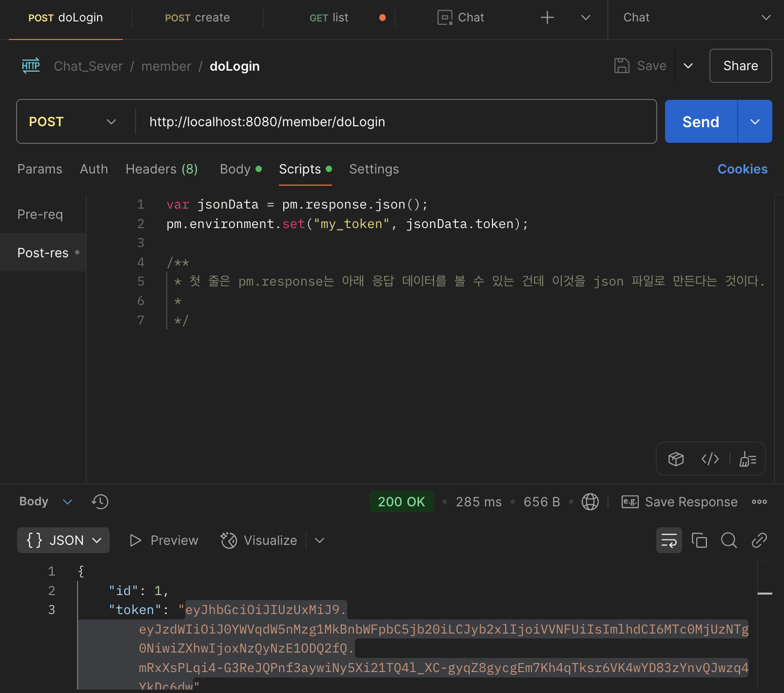This screenshot has width=784, height=693.
Task: Expand the Save options chevron
Action: [x=688, y=66]
